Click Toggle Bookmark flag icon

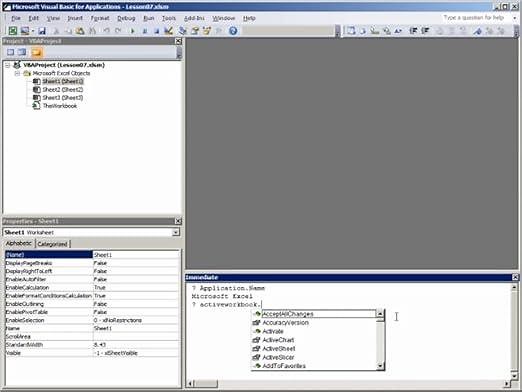point(477,31)
